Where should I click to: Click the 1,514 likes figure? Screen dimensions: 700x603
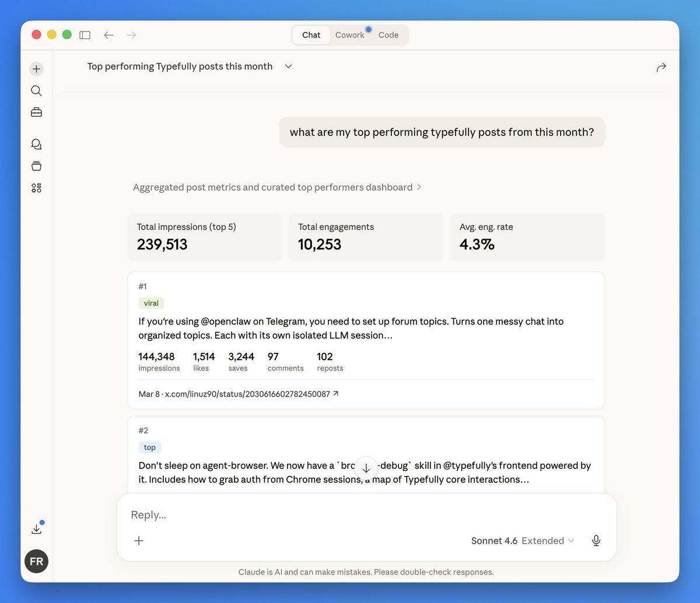(204, 356)
